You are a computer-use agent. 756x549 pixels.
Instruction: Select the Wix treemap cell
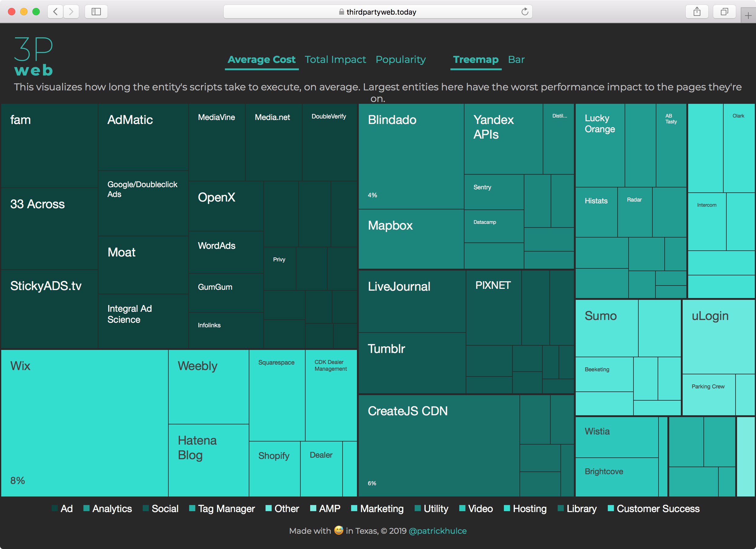84,423
